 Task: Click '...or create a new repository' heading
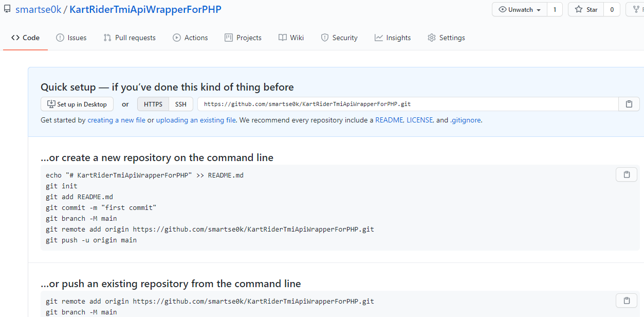pos(157,157)
